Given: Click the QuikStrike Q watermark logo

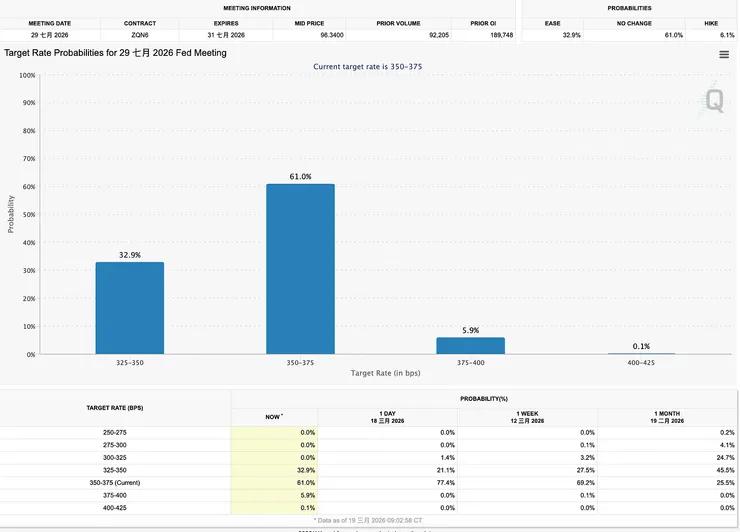Looking at the screenshot, I should [x=713, y=100].
